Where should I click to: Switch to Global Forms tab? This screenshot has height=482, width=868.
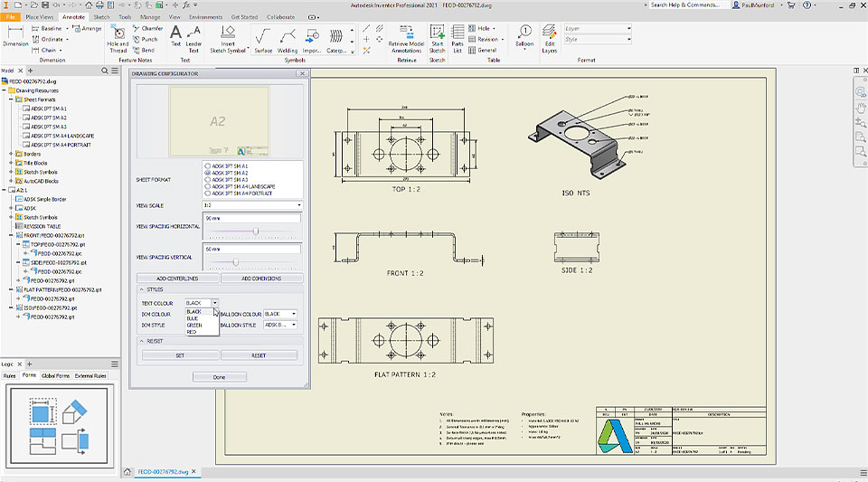tap(55, 376)
